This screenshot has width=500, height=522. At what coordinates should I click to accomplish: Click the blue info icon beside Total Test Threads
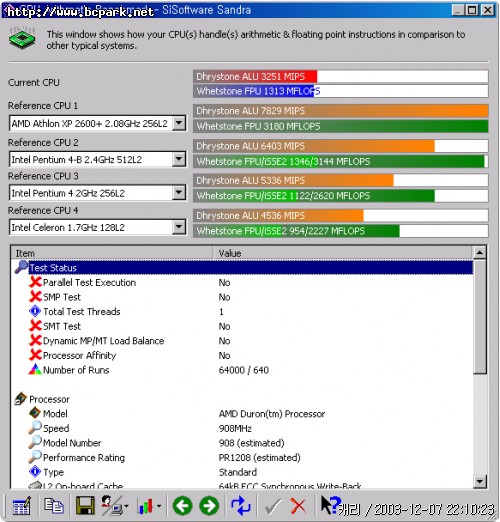[35, 311]
